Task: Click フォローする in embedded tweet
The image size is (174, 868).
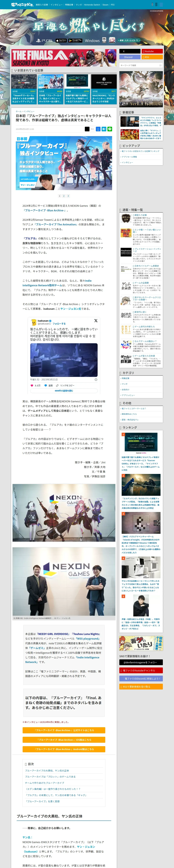Action: point(59,324)
